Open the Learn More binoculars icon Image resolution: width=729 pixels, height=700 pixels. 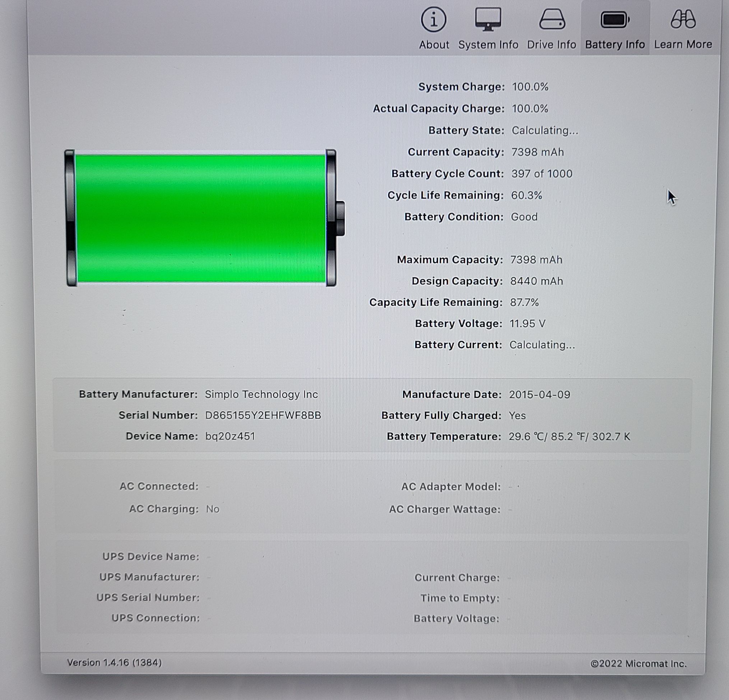coord(683,20)
